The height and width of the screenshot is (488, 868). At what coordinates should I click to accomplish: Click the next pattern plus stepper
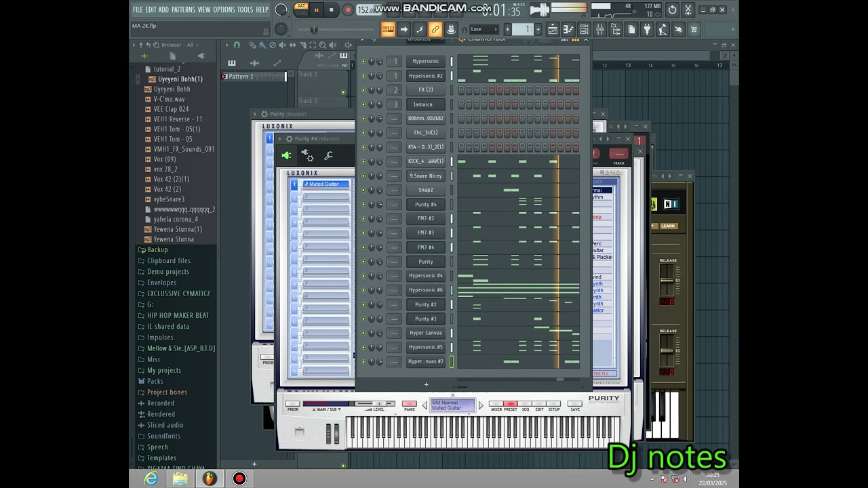click(x=538, y=29)
